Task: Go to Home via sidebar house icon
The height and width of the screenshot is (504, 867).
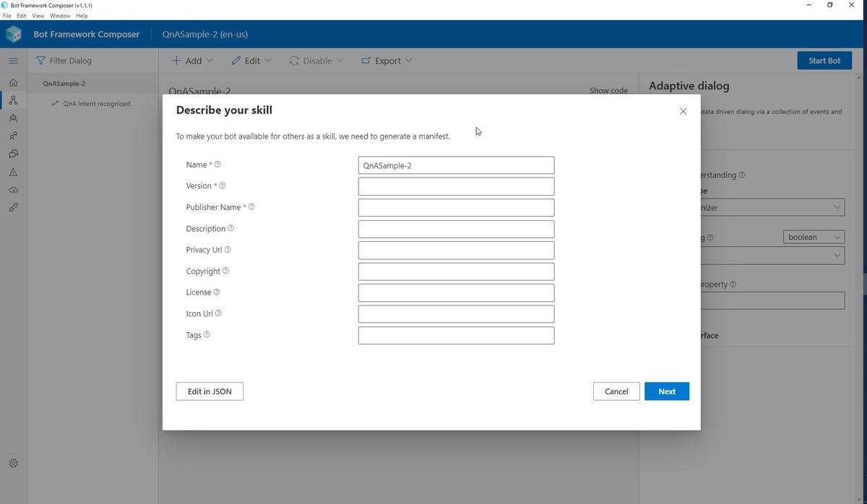Action: point(13,82)
